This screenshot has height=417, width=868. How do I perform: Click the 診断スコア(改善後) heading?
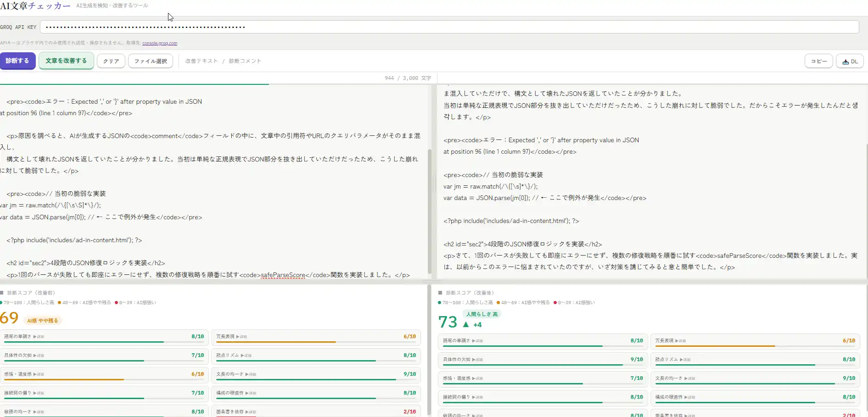tap(470, 293)
